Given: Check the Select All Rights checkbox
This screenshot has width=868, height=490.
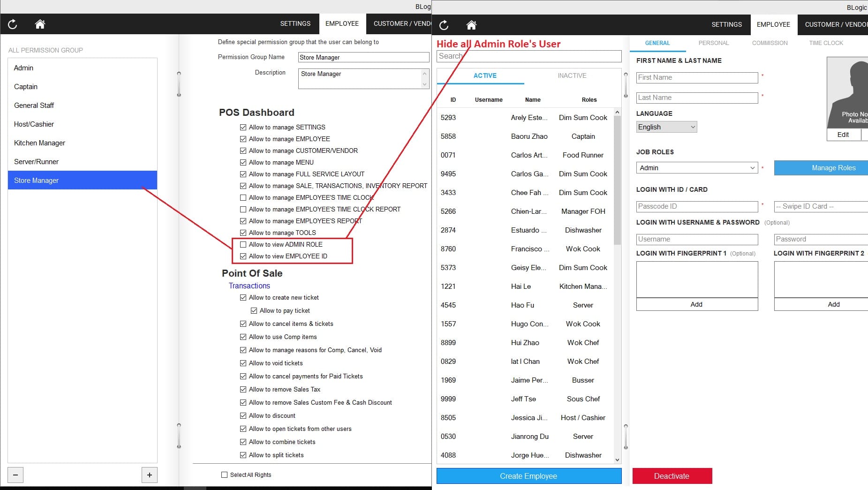Looking at the screenshot, I should (224, 475).
